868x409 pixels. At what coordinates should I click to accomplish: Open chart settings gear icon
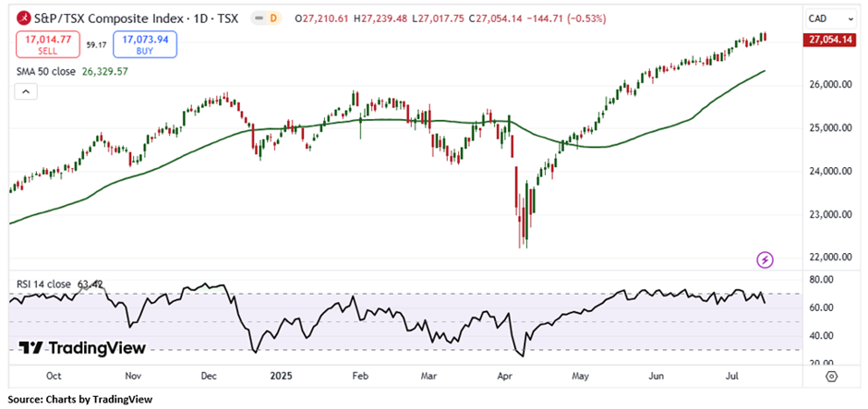831,377
